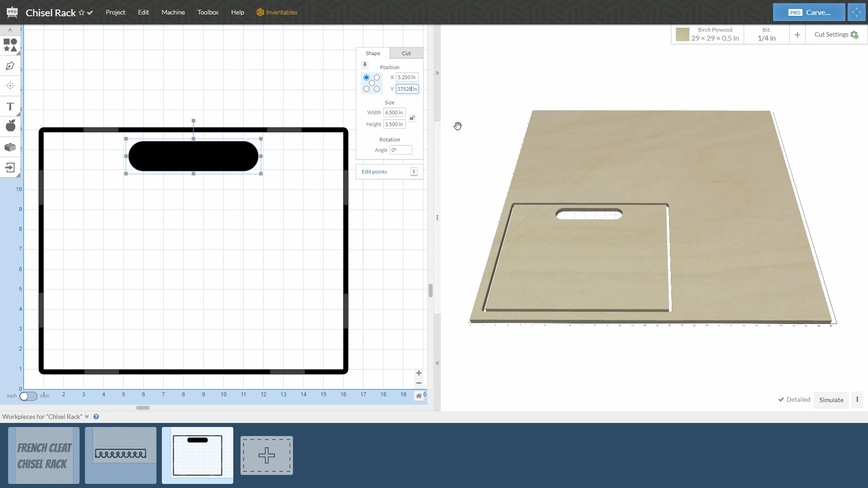
Task: Open the Machine menu
Action: pos(173,12)
